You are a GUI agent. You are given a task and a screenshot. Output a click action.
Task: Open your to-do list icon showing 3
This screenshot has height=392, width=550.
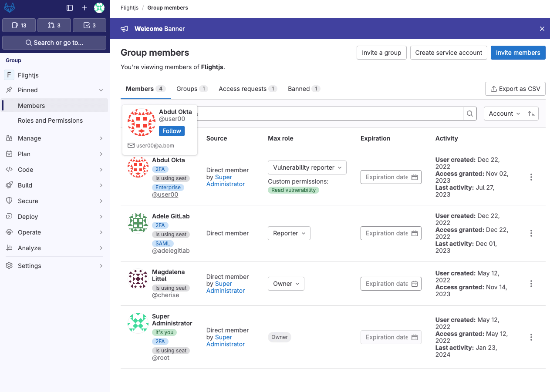point(89,25)
